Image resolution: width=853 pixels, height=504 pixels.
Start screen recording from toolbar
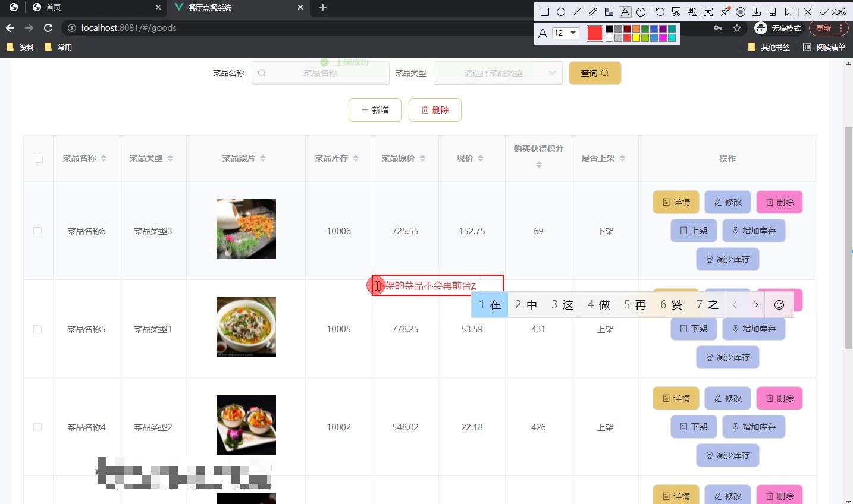(741, 12)
